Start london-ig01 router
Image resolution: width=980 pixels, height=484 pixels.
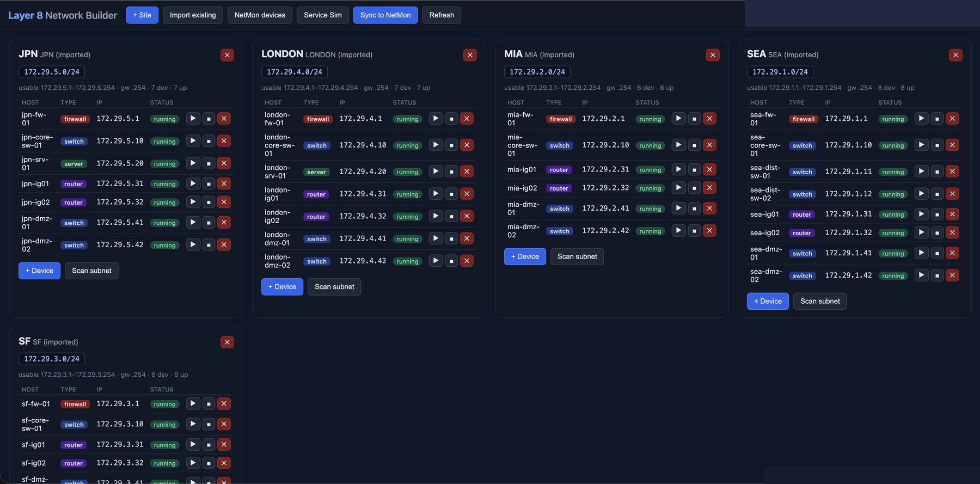point(436,194)
